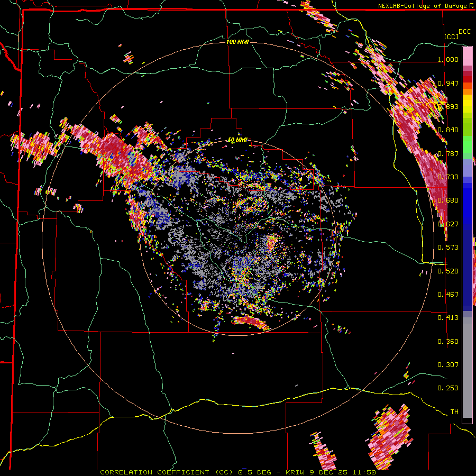Click the 0.413 color scale value
Screen dimensions: 476x476
click(448, 318)
